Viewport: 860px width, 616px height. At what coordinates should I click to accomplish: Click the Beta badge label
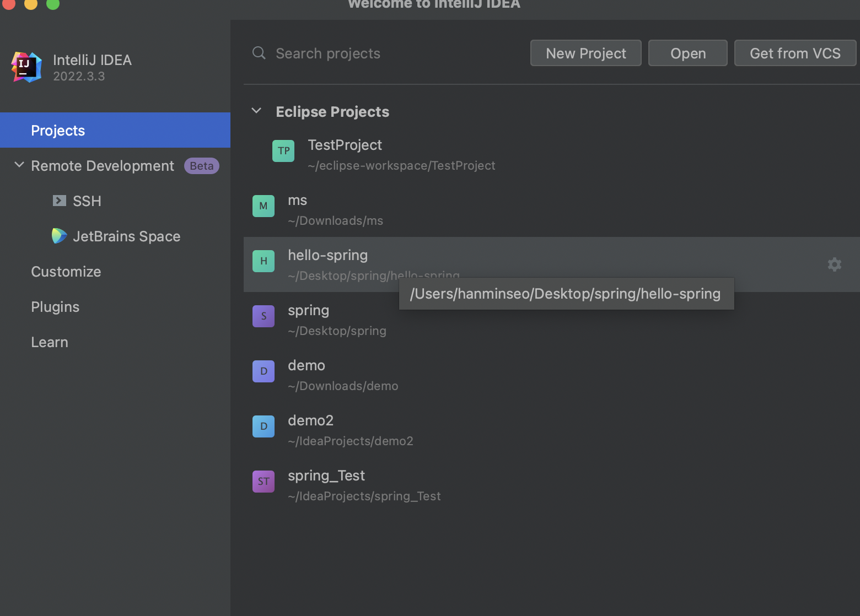[x=202, y=166]
